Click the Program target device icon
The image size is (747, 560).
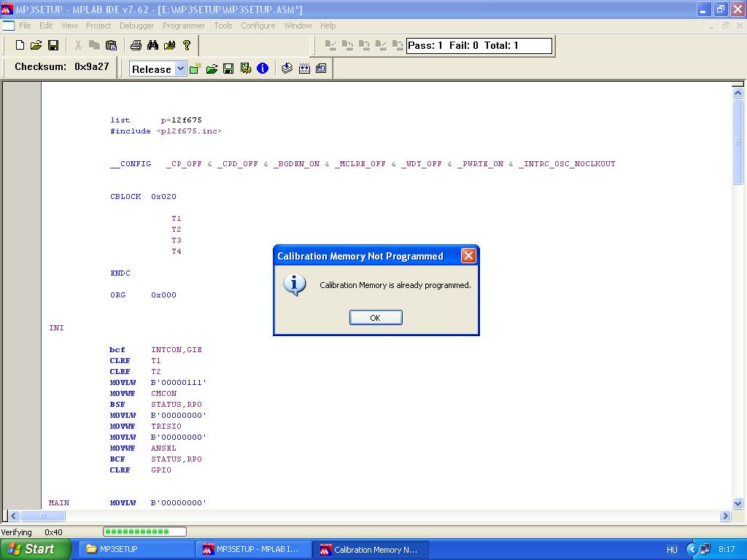(330, 45)
